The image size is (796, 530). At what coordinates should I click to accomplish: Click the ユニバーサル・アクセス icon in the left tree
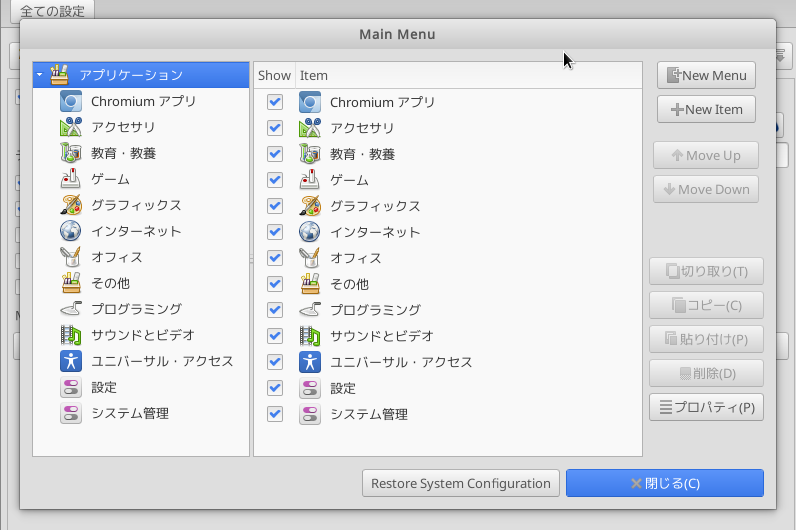tap(71, 361)
